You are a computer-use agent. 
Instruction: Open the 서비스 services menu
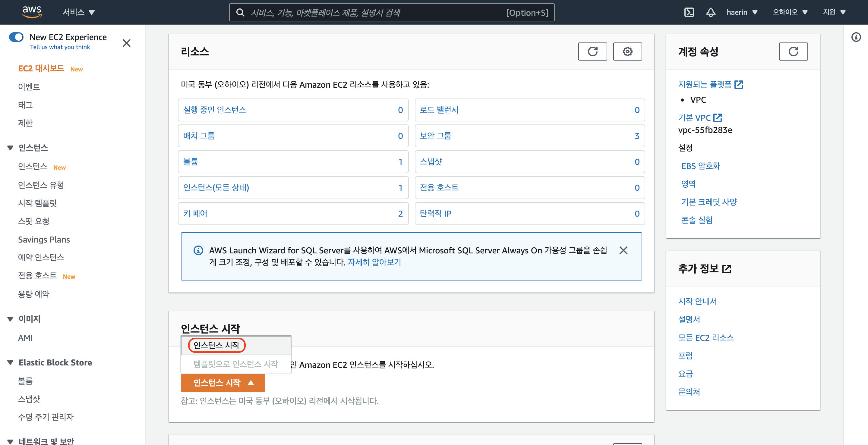click(78, 12)
